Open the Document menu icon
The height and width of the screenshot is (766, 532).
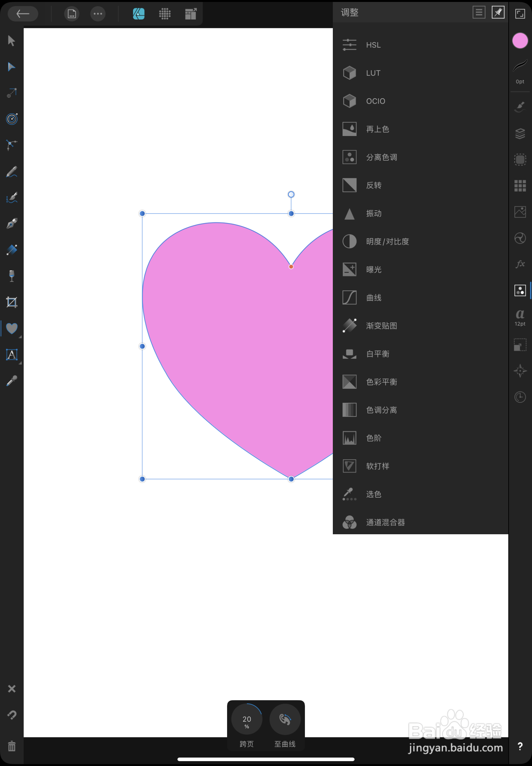(72, 14)
